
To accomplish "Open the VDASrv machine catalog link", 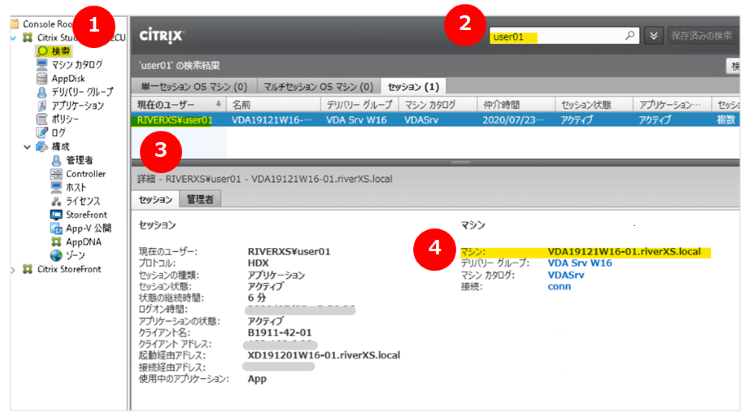I will (566, 275).
